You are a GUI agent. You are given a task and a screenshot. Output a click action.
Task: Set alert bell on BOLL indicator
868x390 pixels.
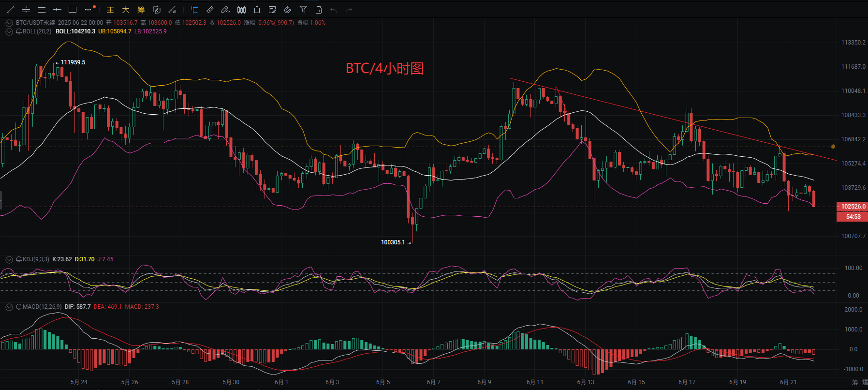19,31
